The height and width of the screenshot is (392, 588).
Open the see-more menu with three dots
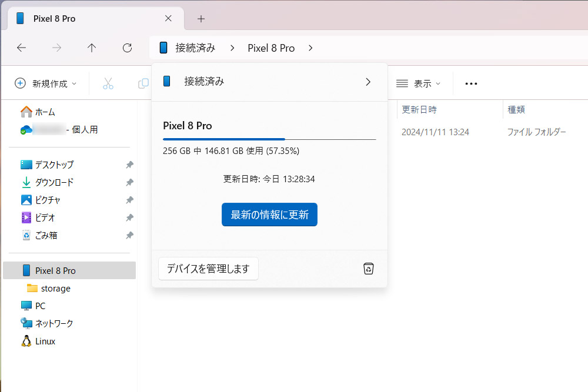click(x=470, y=83)
